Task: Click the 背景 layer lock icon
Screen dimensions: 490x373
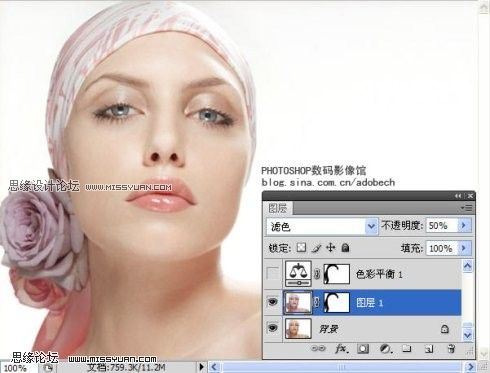Action: tap(445, 329)
